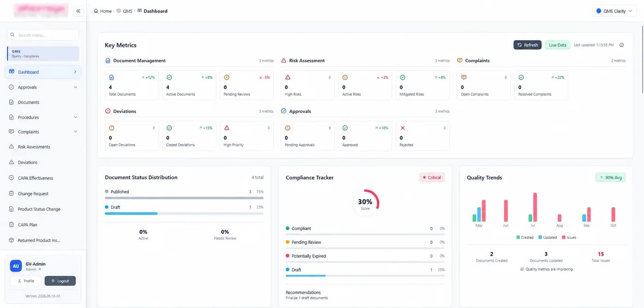Click the Rejected X icon
Viewport: 644px width, 308px height.
click(x=402, y=128)
